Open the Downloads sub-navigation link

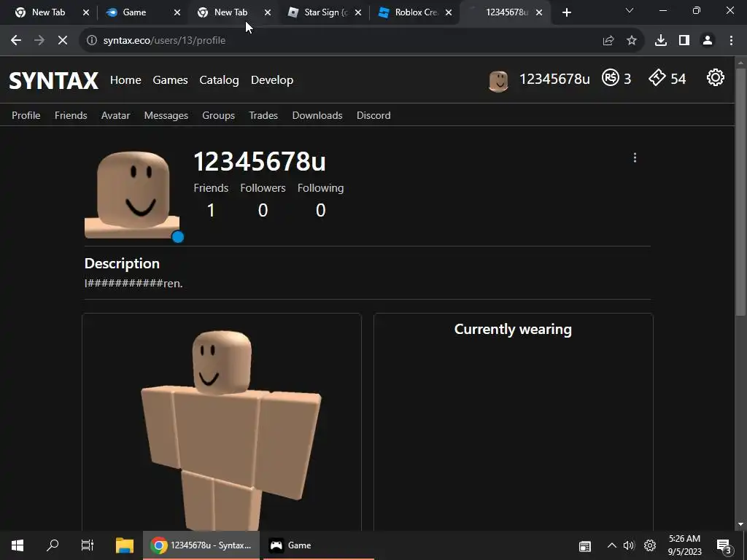coord(317,115)
